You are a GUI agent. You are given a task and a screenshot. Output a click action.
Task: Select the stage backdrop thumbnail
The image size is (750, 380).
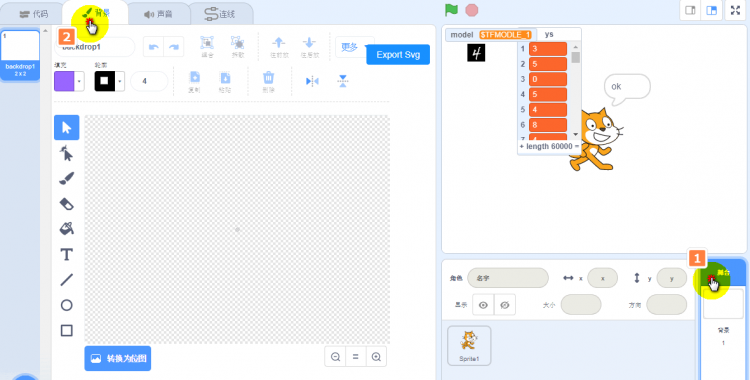(723, 303)
